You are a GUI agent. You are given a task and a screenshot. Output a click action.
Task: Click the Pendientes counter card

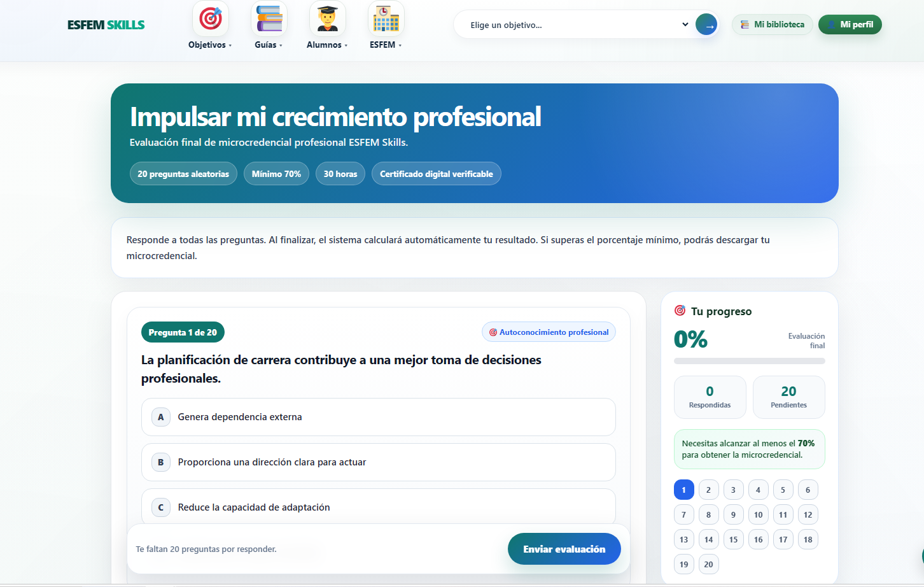[789, 397]
